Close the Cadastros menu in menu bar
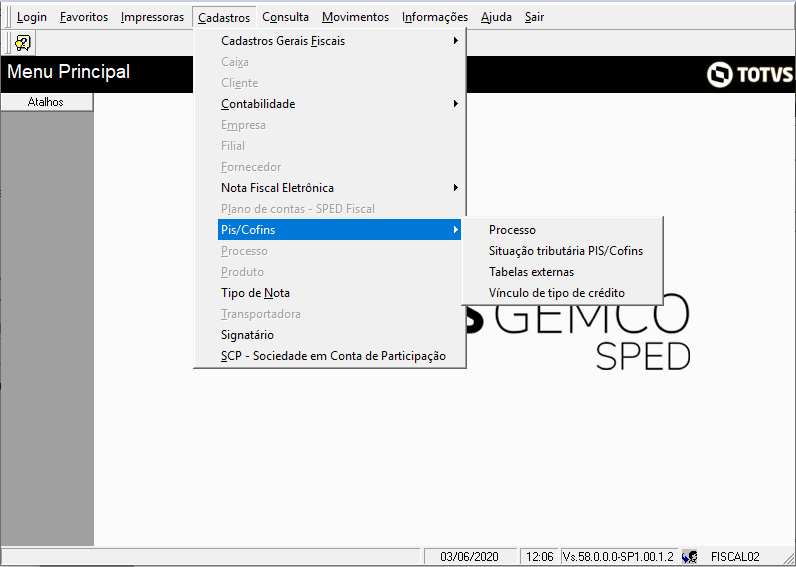796x567 pixels. 224,17
